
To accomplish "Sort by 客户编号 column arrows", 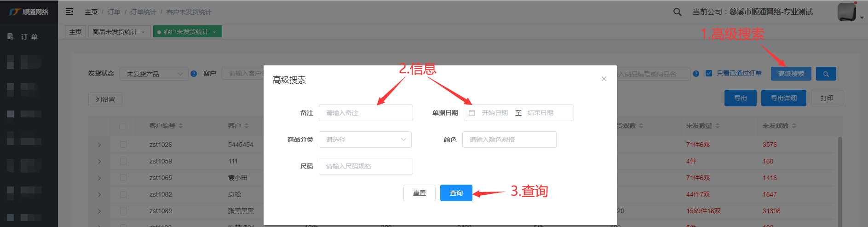I will coord(181,126).
